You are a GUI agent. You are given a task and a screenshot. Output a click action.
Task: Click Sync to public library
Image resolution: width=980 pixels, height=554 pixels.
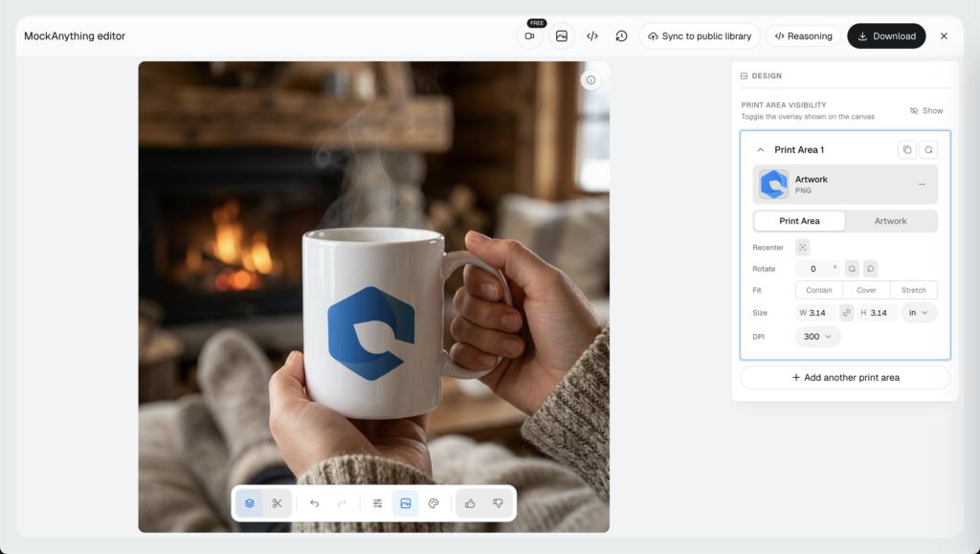pos(700,36)
